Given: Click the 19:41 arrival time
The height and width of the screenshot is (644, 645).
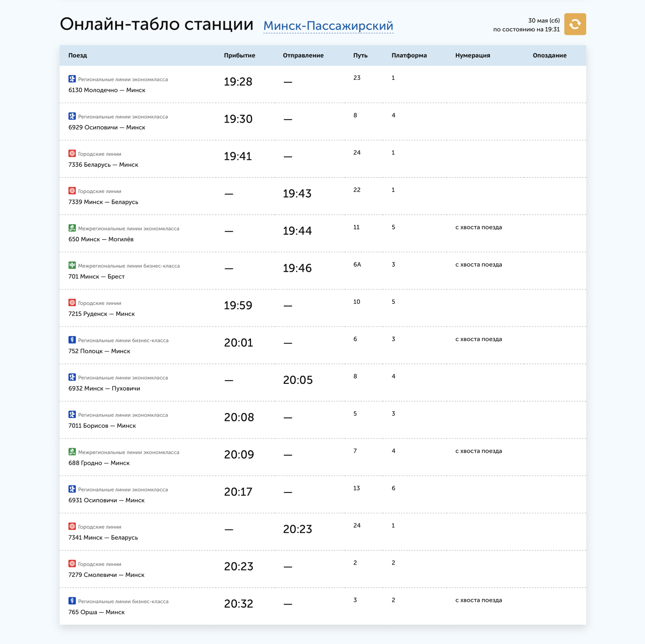Looking at the screenshot, I should tap(238, 156).
